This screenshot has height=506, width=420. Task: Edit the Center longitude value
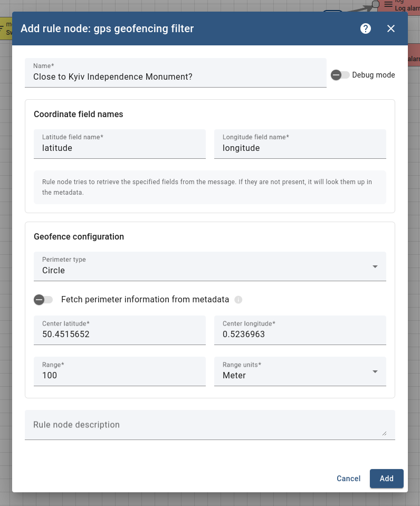pos(300,334)
